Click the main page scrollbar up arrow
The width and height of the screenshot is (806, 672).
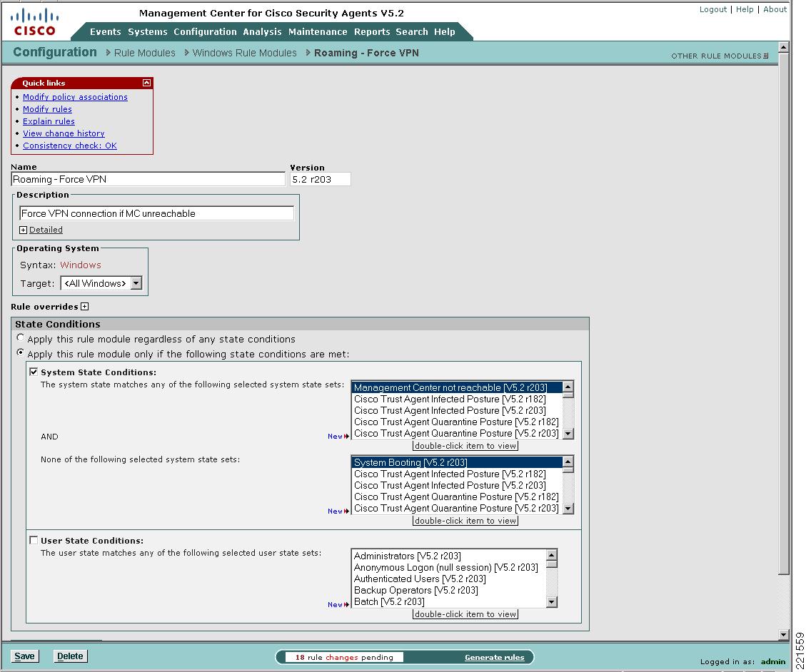pyautogui.click(x=783, y=47)
